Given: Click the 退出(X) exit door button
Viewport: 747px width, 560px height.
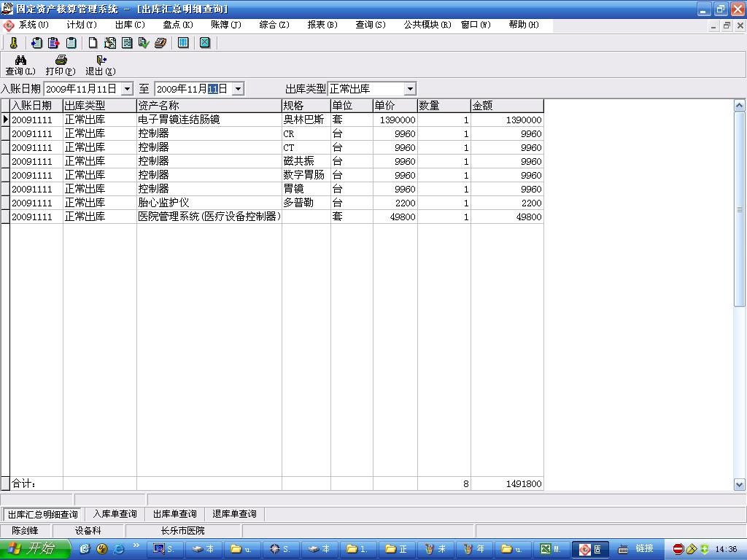Looking at the screenshot, I should 101,65.
